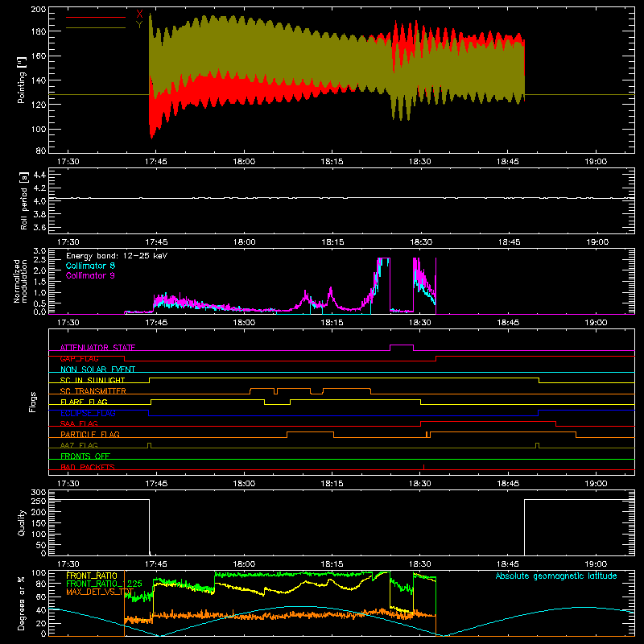Viewport: 644px width, 644px height.
Task: Click the 200 tick on Pointing axis
Action: pyautogui.click(x=39, y=9)
